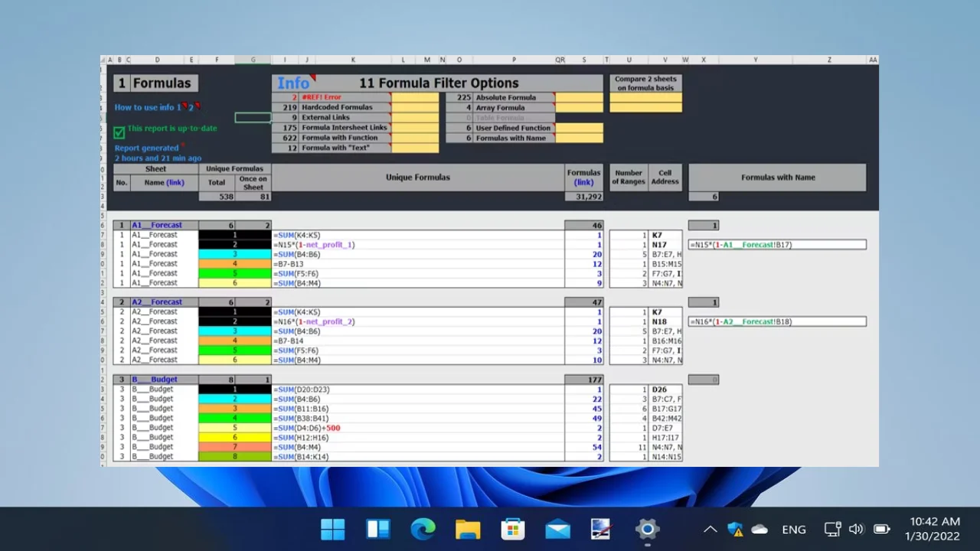Select the '1 Formulas' title cell

155,83
